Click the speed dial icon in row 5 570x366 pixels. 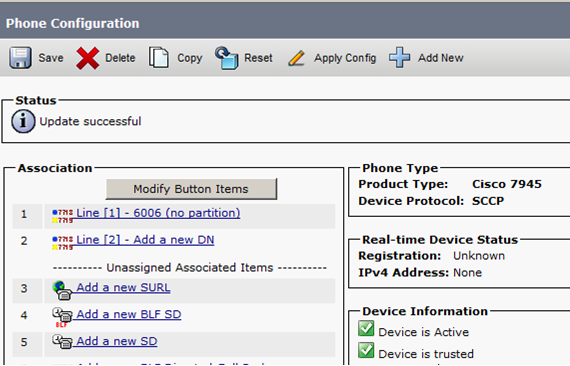pos(62,342)
